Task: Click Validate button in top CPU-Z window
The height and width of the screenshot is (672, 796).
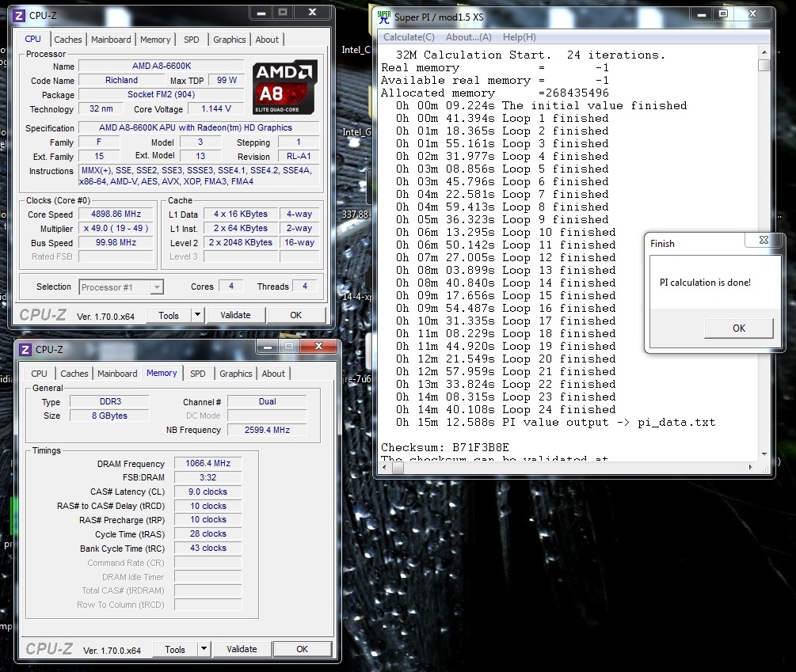Action: (235, 315)
